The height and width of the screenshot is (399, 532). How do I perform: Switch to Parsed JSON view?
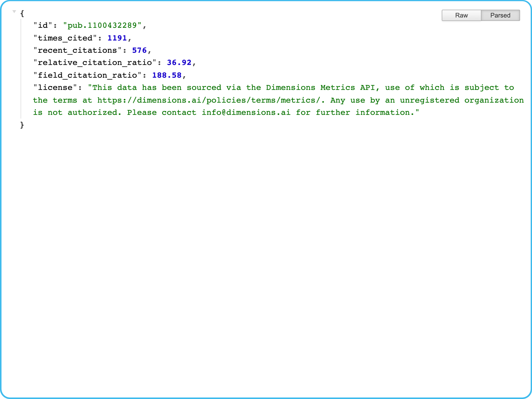click(x=500, y=15)
